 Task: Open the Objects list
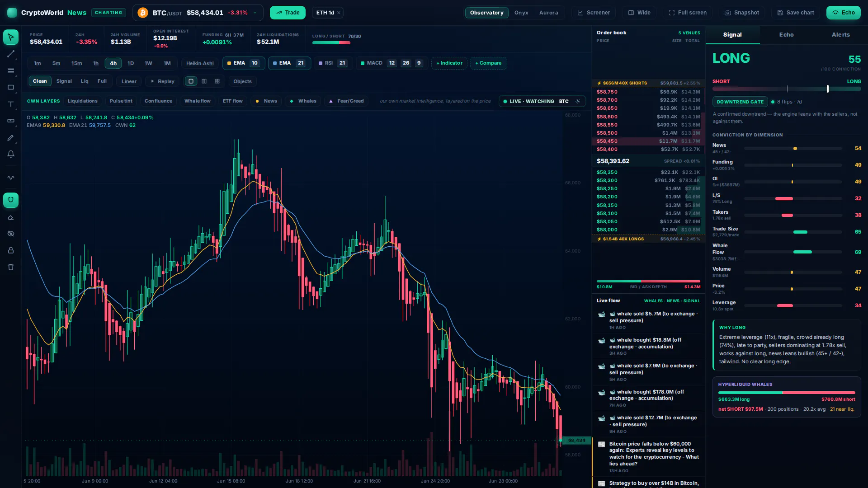coord(242,81)
